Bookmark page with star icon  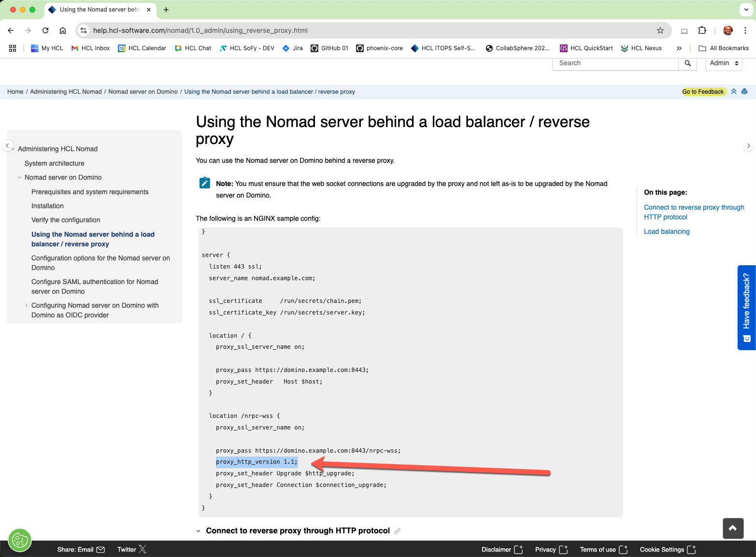(x=660, y=30)
